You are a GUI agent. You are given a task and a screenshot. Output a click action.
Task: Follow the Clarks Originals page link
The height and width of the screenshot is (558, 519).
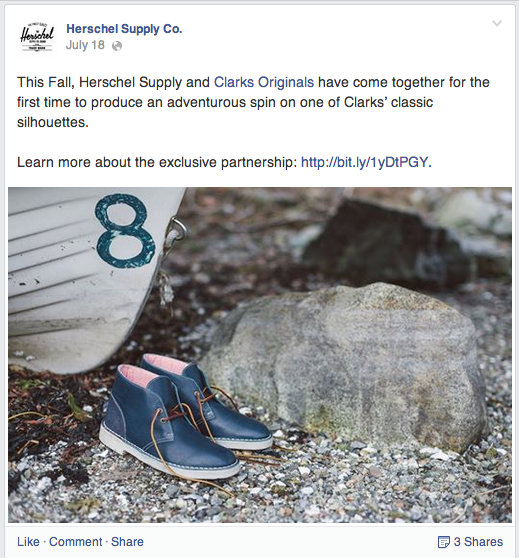(264, 82)
